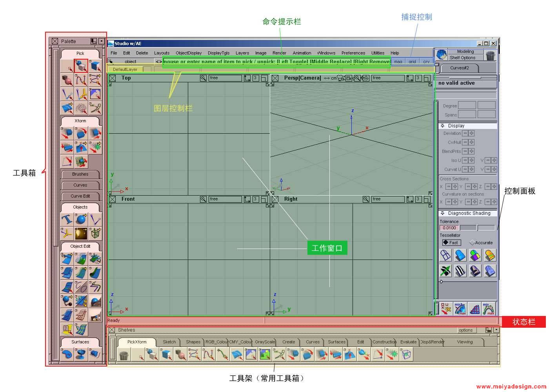The height and width of the screenshot is (392, 549).
Task: Select the Fast tessellator option
Action: pos(451,243)
